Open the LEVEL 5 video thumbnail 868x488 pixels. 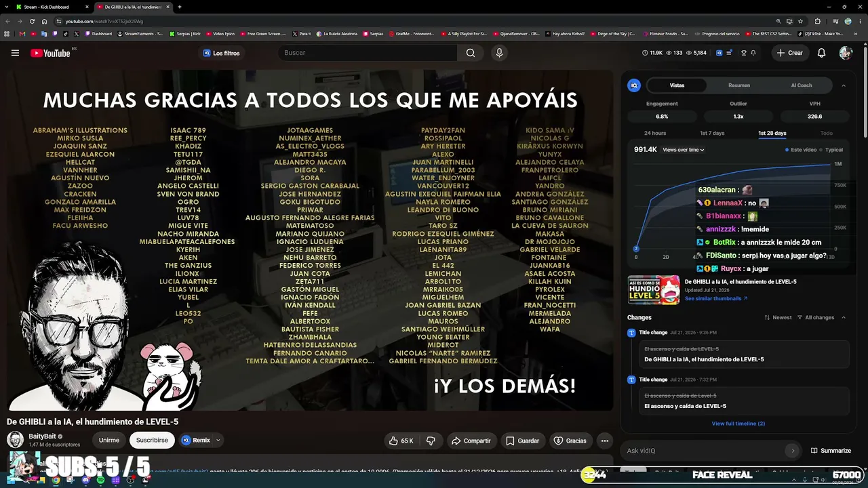pos(654,290)
